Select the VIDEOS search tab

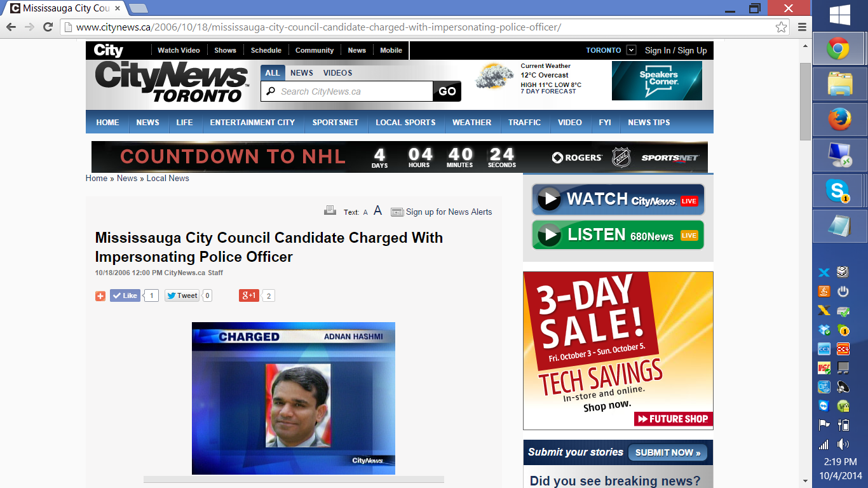tap(337, 72)
